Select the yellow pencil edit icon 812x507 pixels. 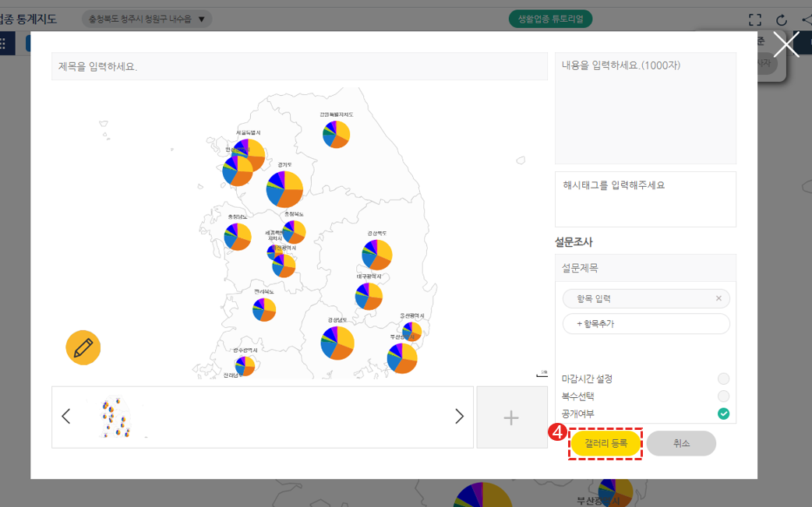pos(83,347)
